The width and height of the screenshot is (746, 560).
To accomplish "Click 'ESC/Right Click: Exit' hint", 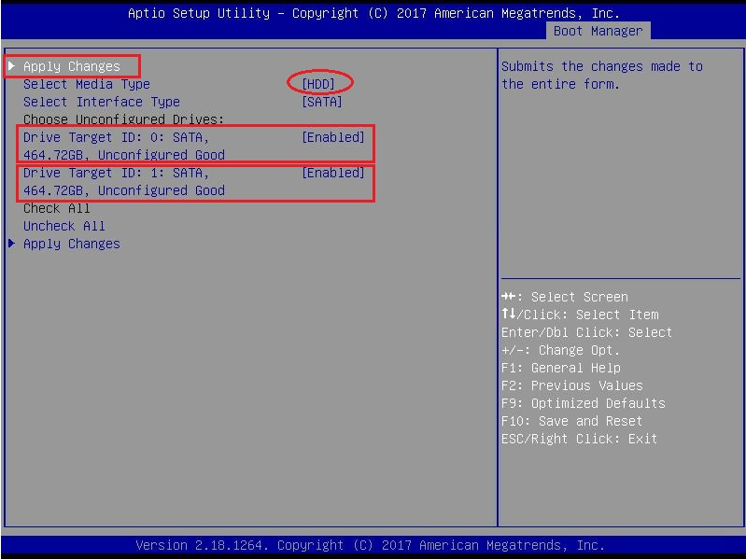I will [579, 439].
